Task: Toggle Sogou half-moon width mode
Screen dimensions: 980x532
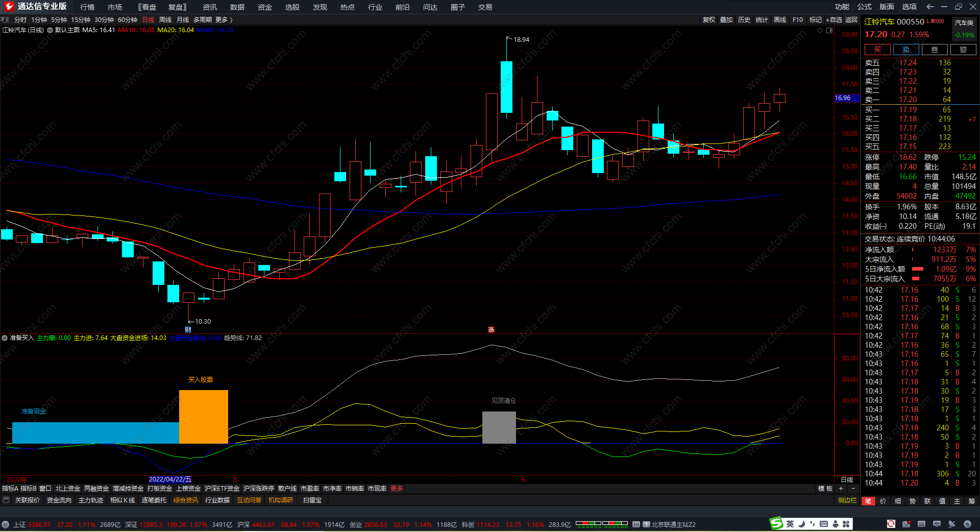Action: (801, 524)
